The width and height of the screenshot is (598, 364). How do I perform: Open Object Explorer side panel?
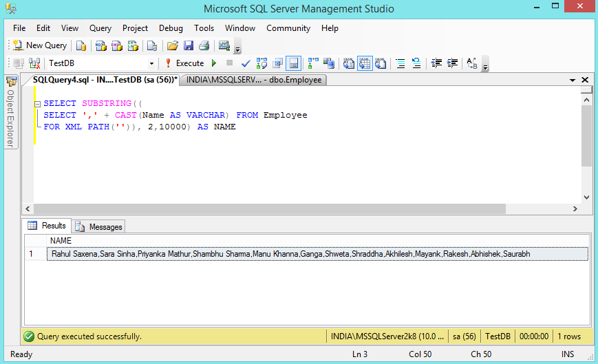pos(11,112)
